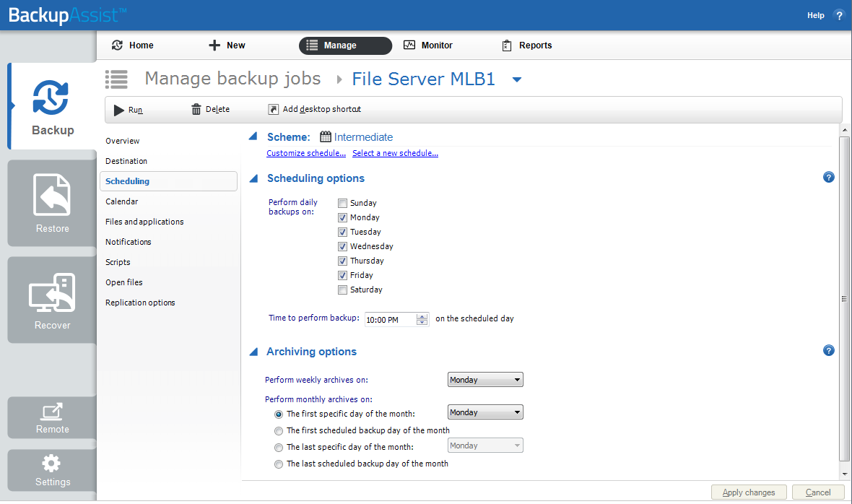The height and width of the screenshot is (504, 852).
Task: Open the Open files page
Action: 124,282
